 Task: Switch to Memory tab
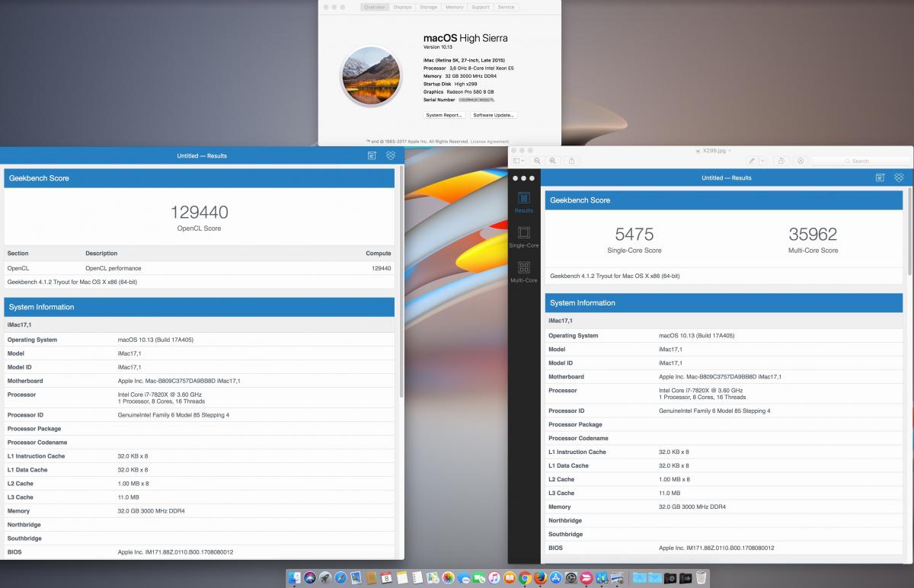455,7
